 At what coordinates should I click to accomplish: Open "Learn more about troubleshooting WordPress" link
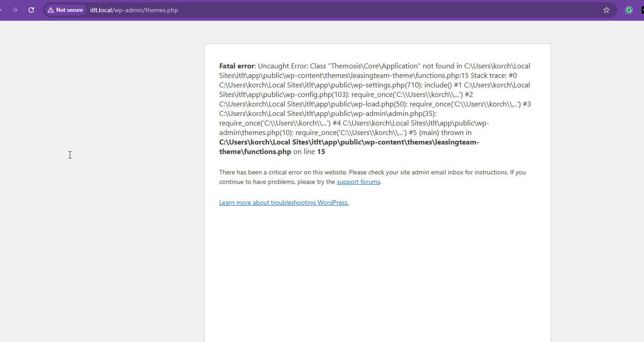(x=284, y=203)
